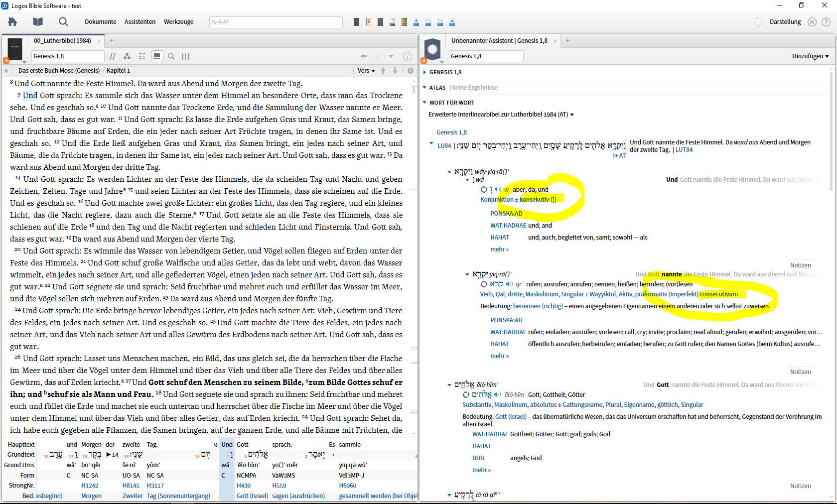Viewport: 837px width, 504px height.
Task: Open the first dark book shortcut in toolbar
Action: click(x=357, y=22)
